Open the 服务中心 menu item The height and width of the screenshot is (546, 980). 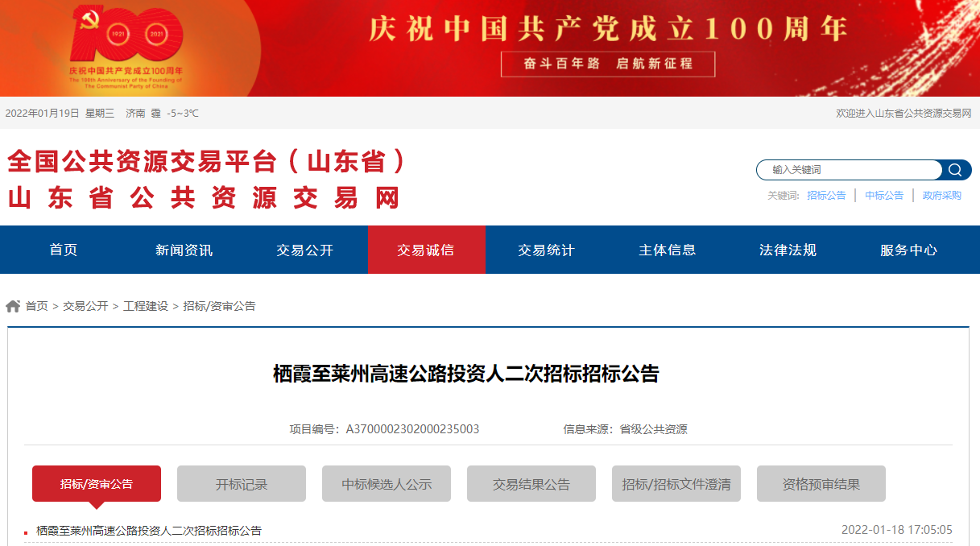pyautogui.click(x=909, y=250)
